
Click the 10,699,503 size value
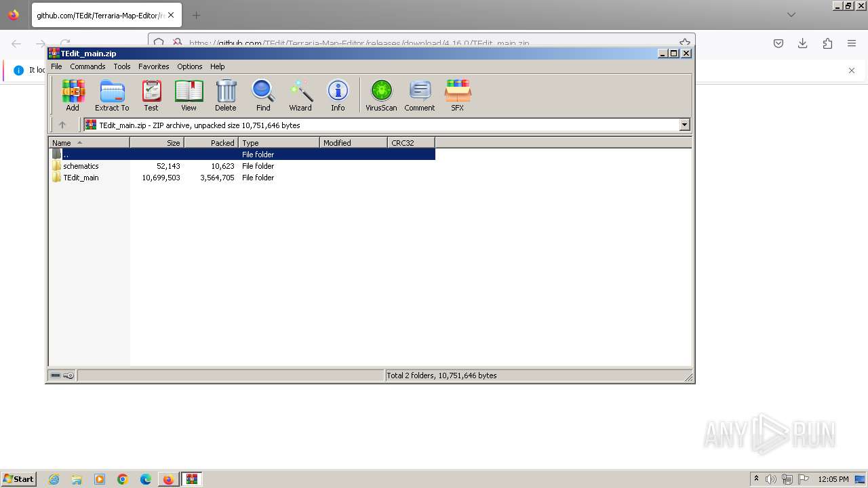pos(161,178)
